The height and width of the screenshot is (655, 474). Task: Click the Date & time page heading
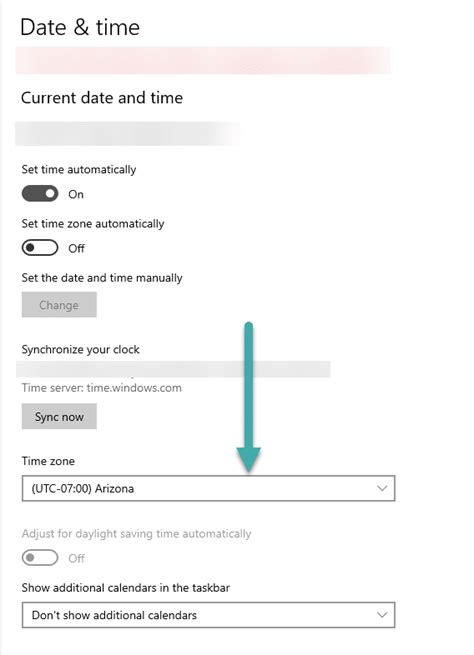[x=80, y=27]
